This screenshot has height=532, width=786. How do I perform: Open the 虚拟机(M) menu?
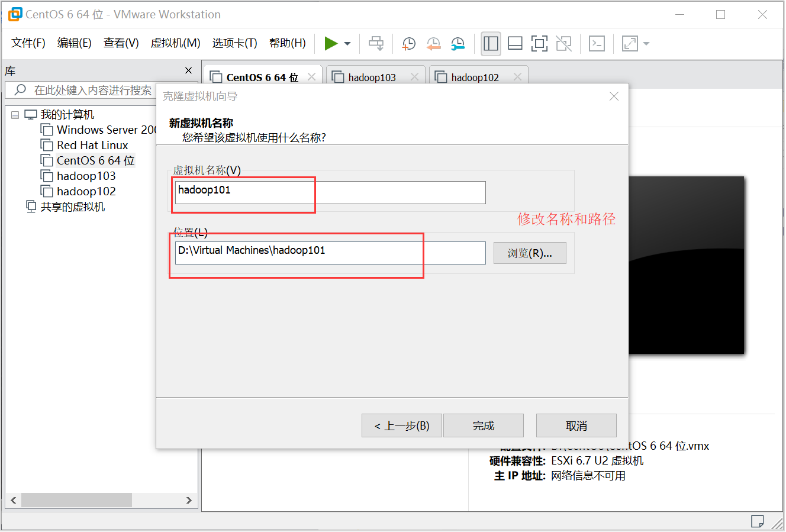click(x=175, y=43)
